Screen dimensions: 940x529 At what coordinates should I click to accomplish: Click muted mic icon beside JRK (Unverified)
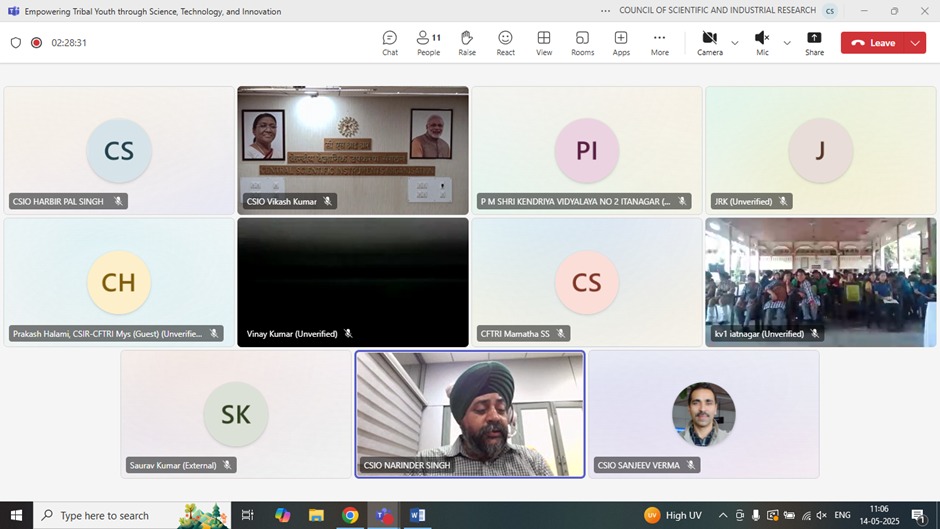coord(783,202)
